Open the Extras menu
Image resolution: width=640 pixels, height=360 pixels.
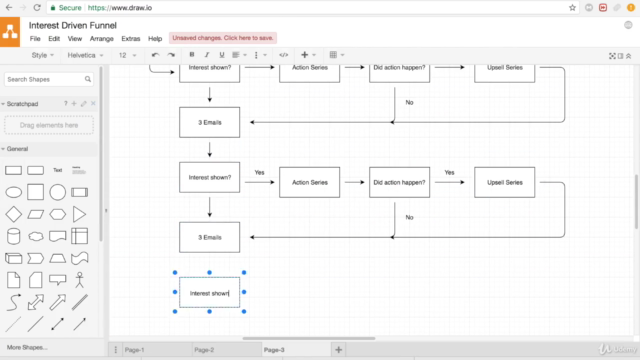(131, 38)
